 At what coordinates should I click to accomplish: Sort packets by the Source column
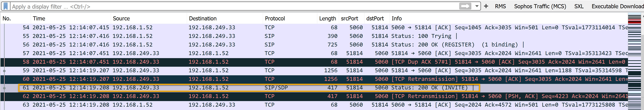coord(121,18)
